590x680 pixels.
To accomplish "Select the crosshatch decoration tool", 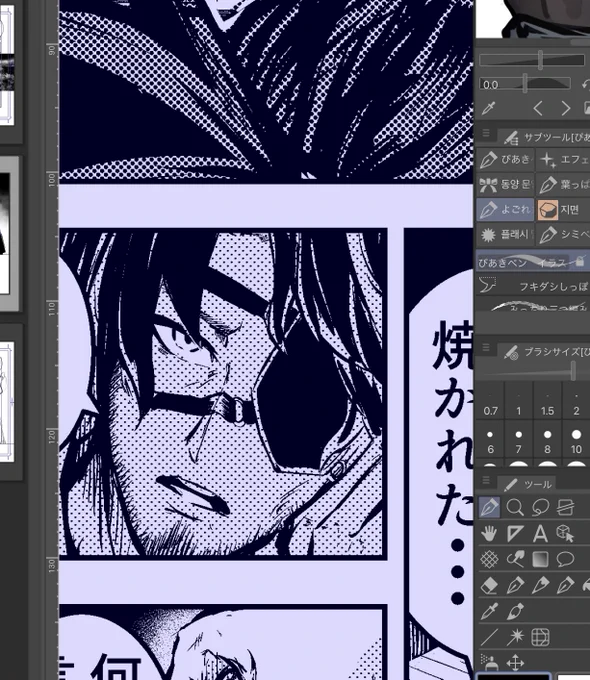I will click(489, 559).
